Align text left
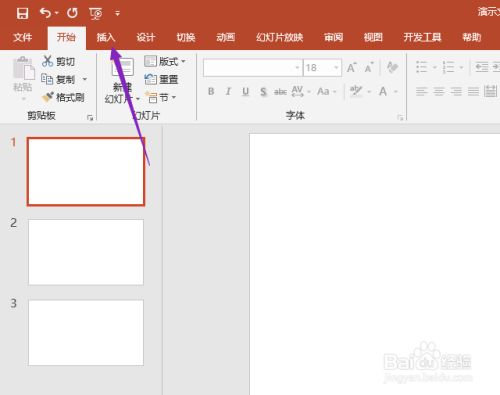This screenshot has height=395, width=500. tap(422, 91)
